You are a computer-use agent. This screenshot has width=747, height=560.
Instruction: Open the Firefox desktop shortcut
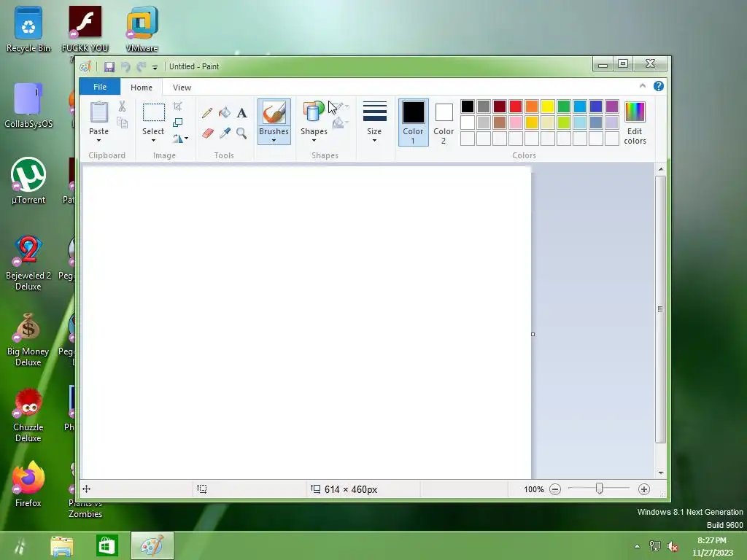click(28, 484)
